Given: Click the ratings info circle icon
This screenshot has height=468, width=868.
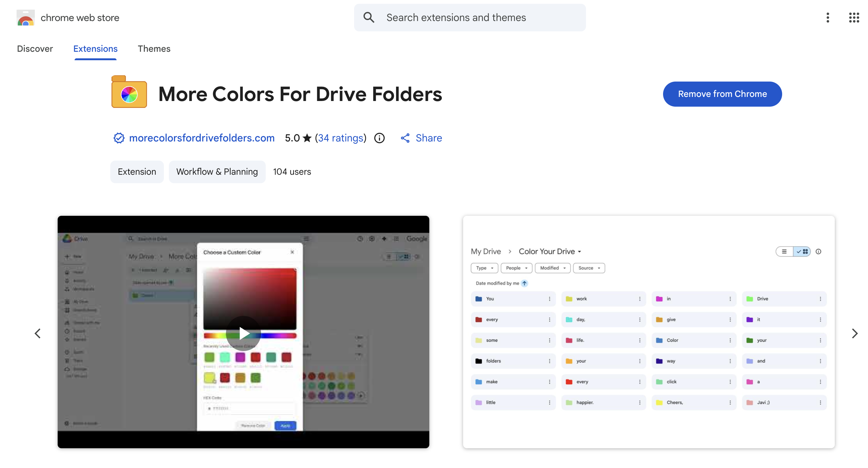Looking at the screenshot, I should click(x=379, y=138).
